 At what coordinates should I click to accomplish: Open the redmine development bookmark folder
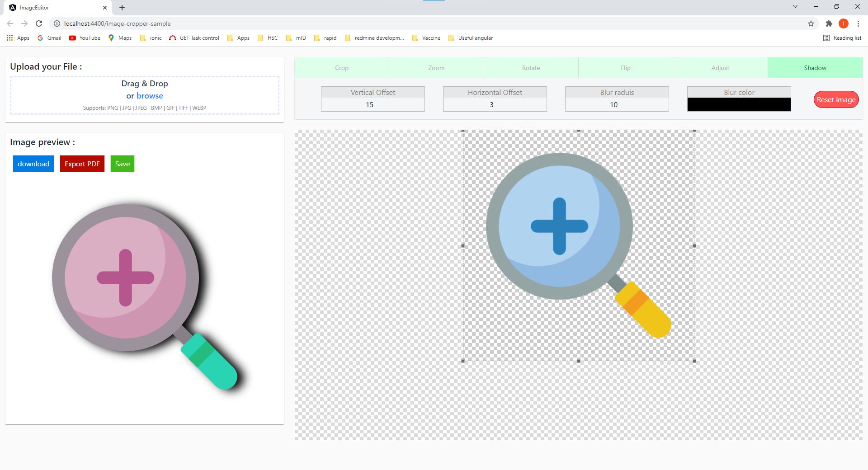(x=374, y=38)
